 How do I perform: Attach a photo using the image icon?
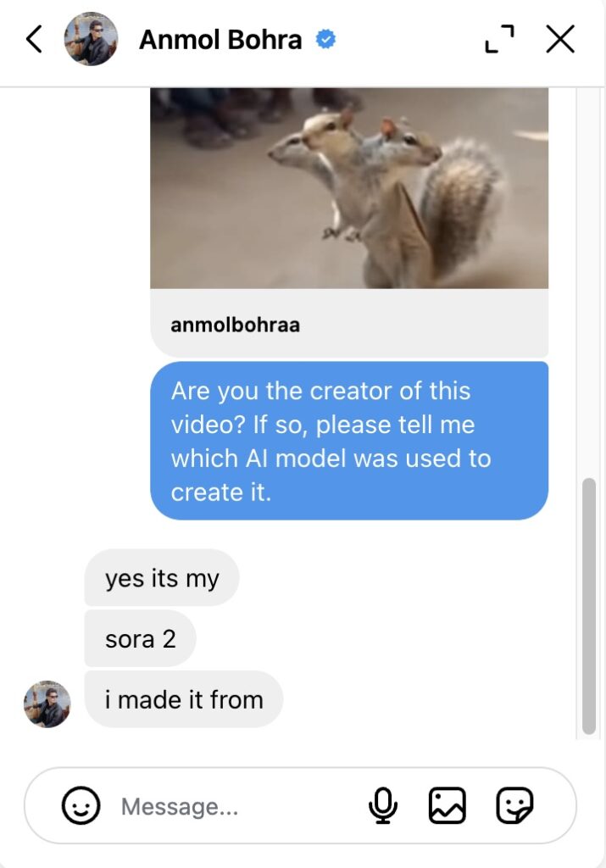(447, 805)
